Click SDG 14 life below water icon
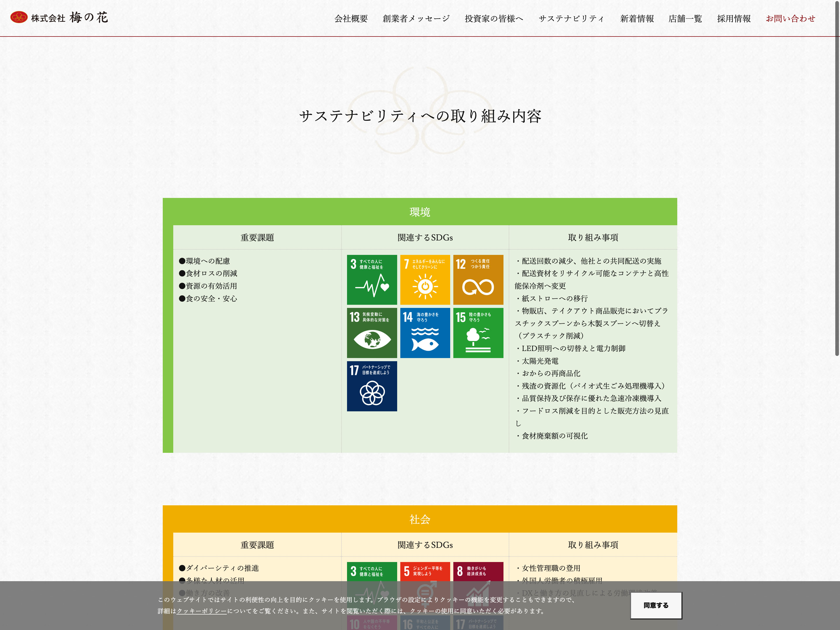This screenshot has height=630, width=840. [x=425, y=333]
